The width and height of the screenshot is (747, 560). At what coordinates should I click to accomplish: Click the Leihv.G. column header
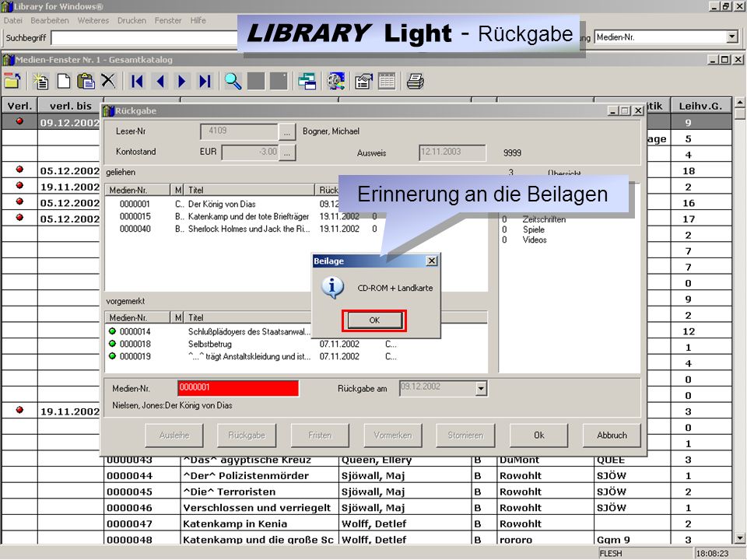(x=701, y=106)
